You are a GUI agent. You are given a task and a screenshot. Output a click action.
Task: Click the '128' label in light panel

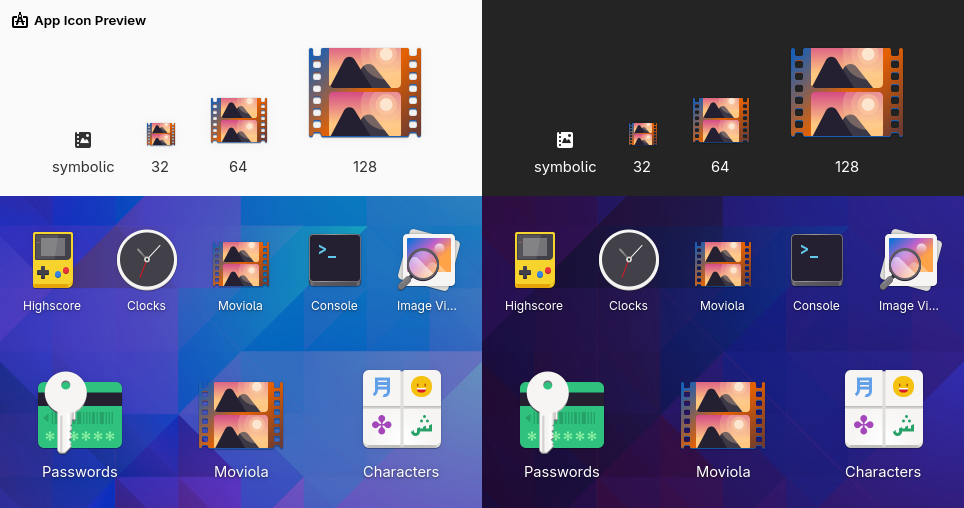365,167
